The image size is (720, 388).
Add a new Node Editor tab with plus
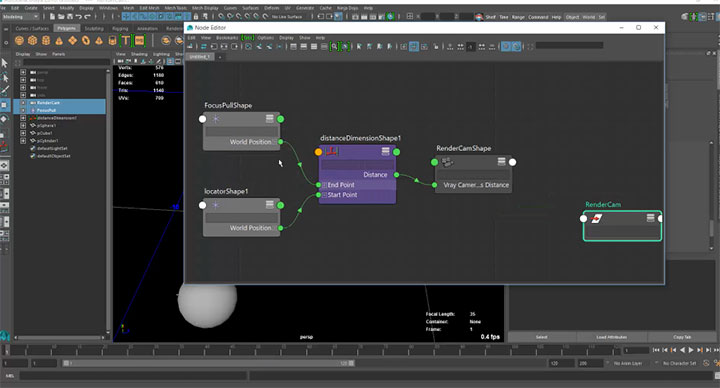tap(220, 57)
